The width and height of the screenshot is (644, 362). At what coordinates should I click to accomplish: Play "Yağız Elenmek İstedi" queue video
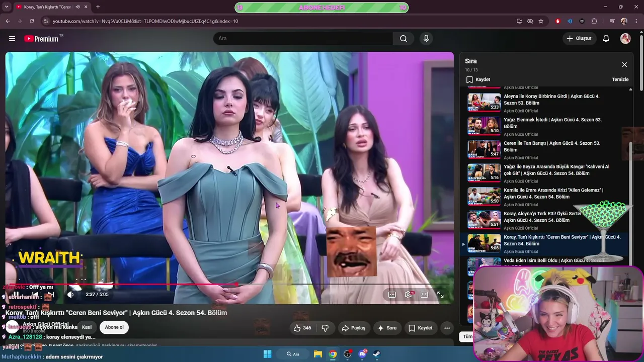click(x=546, y=126)
